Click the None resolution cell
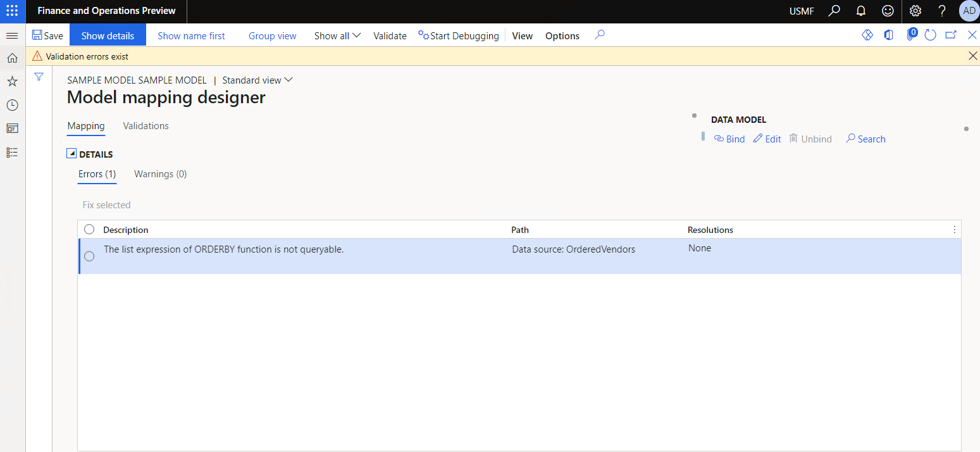This screenshot has width=980, height=452. pyautogui.click(x=700, y=248)
